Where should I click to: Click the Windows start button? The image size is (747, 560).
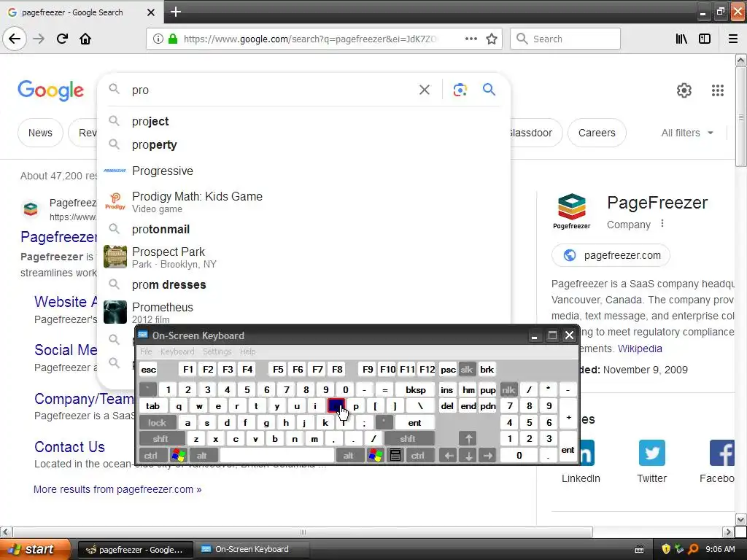coord(34,549)
